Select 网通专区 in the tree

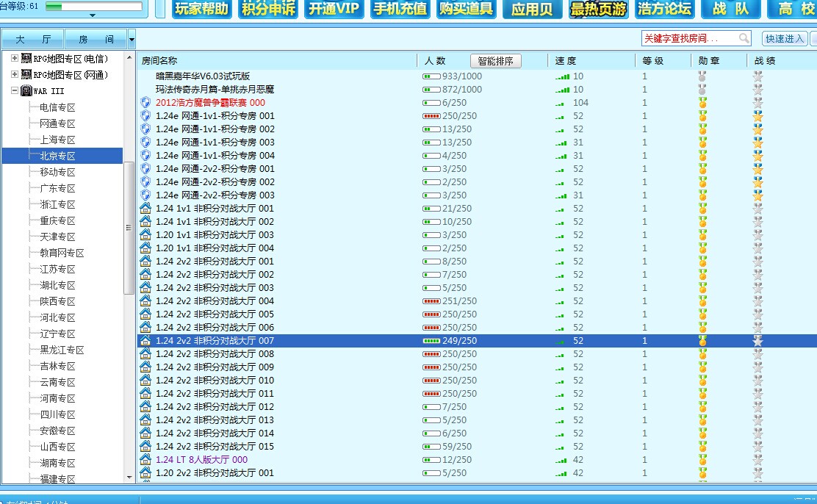(58, 123)
